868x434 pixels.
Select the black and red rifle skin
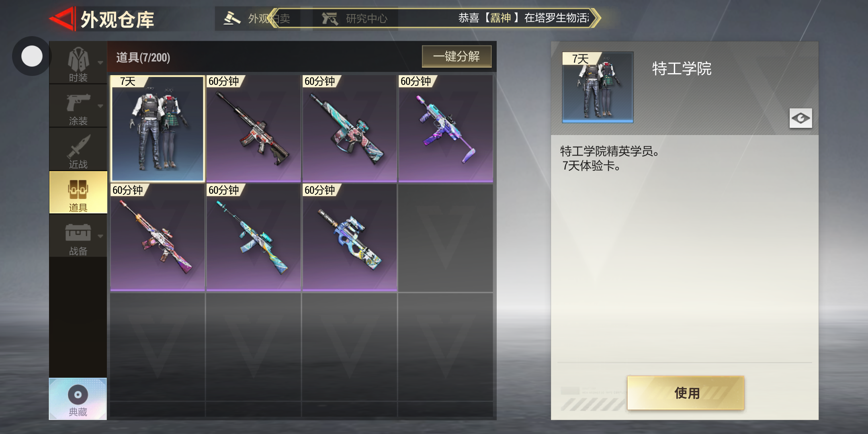tap(254, 129)
